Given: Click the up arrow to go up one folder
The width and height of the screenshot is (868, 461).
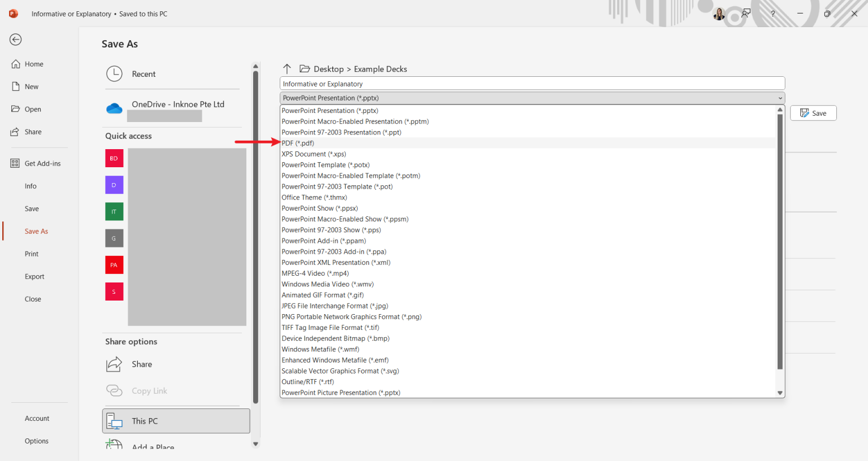Looking at the screenshot, I should [x=287, y=68].
